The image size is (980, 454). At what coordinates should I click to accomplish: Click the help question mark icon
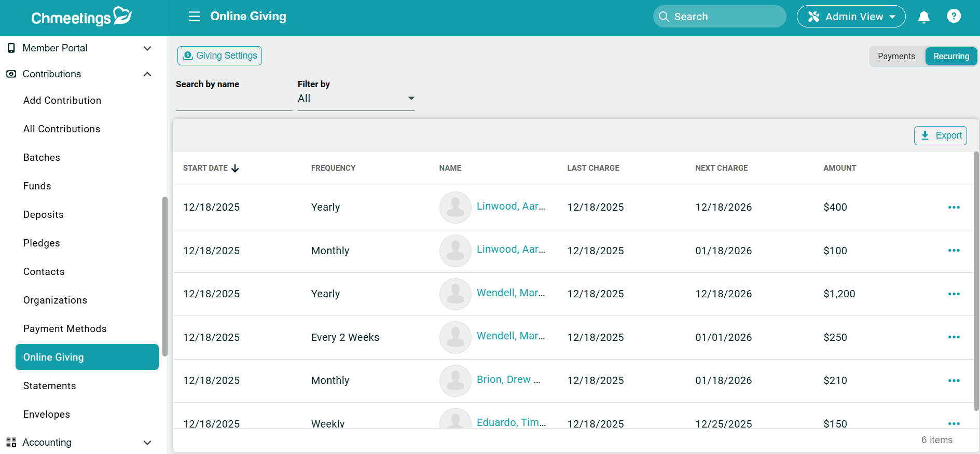(954, 17)
